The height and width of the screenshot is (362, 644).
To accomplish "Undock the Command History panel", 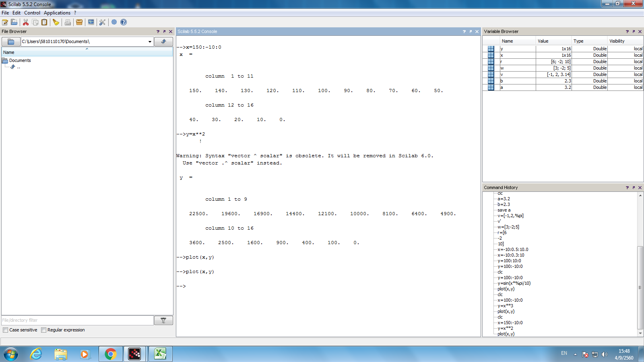I will (634, 187).
